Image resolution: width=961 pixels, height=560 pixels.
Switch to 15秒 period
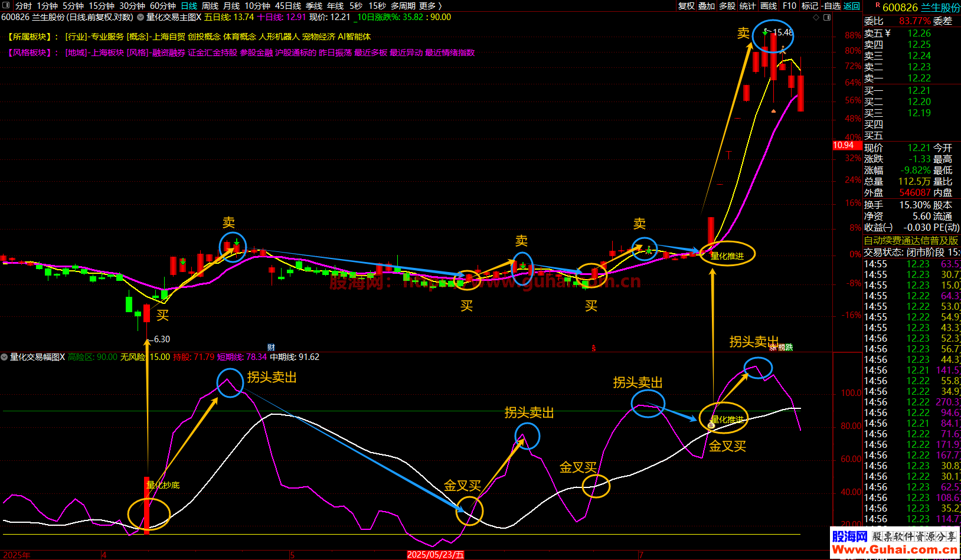point(377,6)
